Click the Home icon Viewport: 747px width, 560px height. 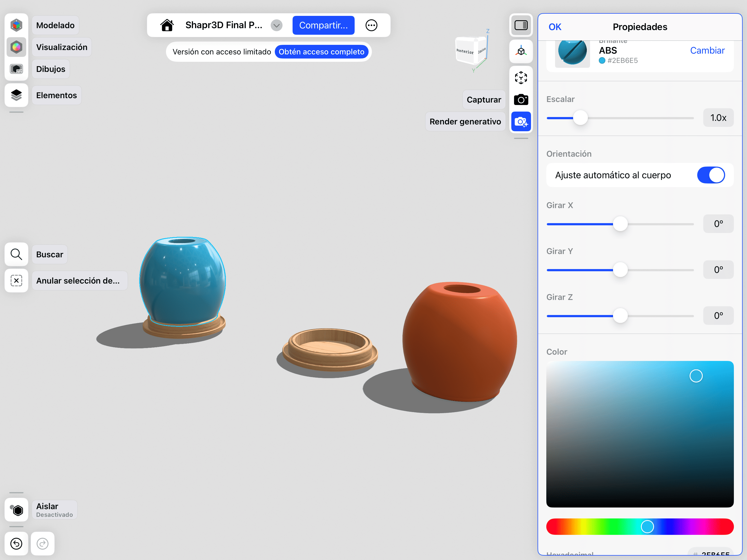[167, 25]
